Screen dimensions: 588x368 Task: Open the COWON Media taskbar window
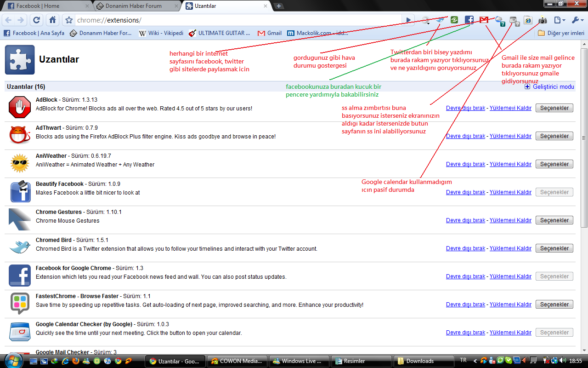(237, 361)
